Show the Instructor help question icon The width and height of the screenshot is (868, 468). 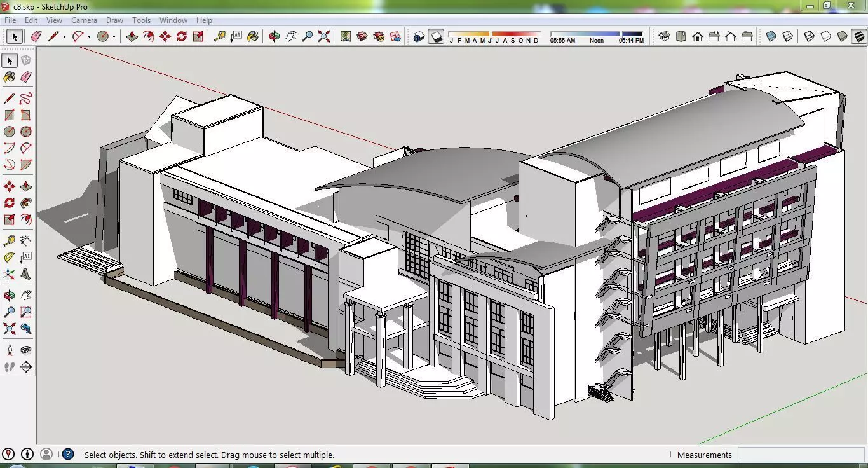pos(68,454)
